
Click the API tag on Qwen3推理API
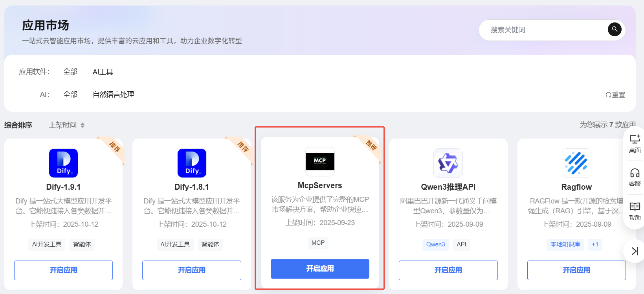coord(461,244)
